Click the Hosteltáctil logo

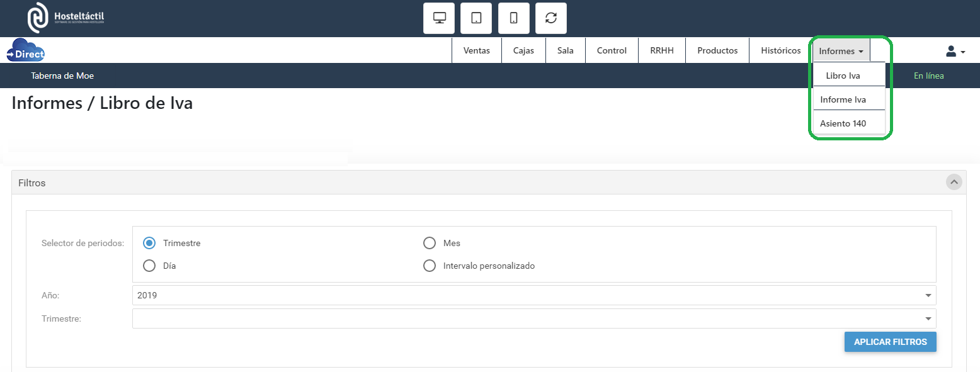click(66, 18)
